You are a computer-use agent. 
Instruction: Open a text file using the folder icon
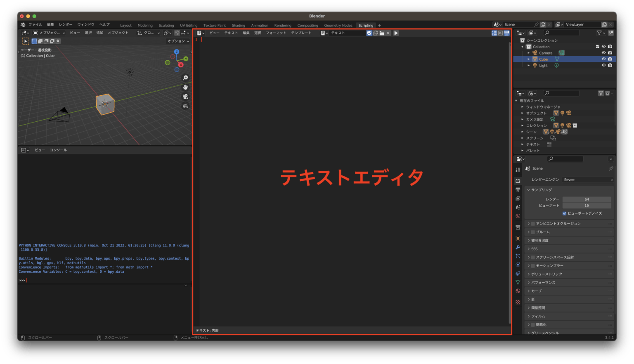(x=382, y=33)
